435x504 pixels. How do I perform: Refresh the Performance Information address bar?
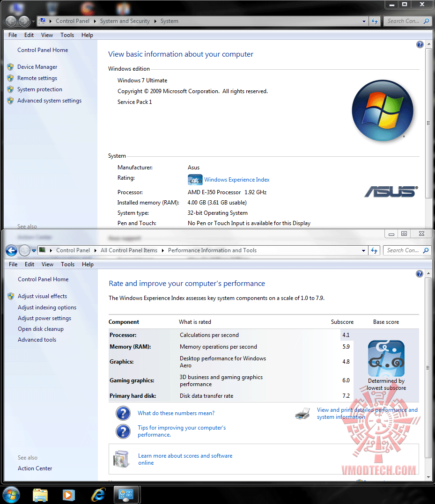pos(374,250)
